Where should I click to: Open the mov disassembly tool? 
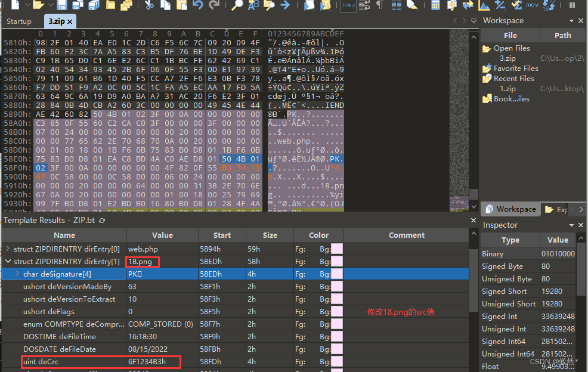click(531, 6)
